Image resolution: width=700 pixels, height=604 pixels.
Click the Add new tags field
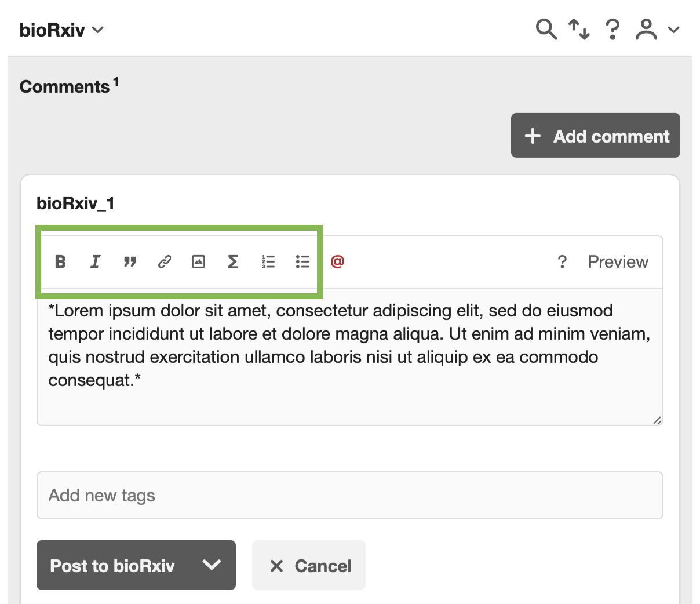coord(349,496)
